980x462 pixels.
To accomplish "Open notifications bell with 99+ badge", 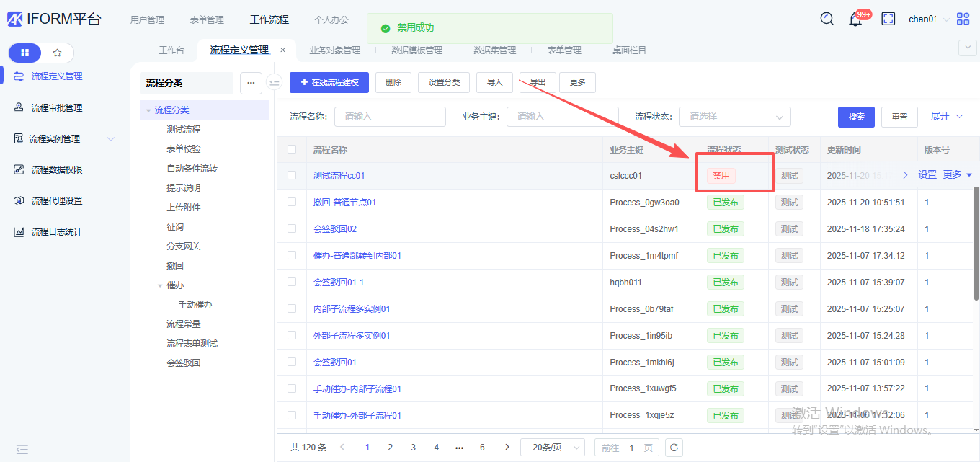I will click(x=856, y=19).
